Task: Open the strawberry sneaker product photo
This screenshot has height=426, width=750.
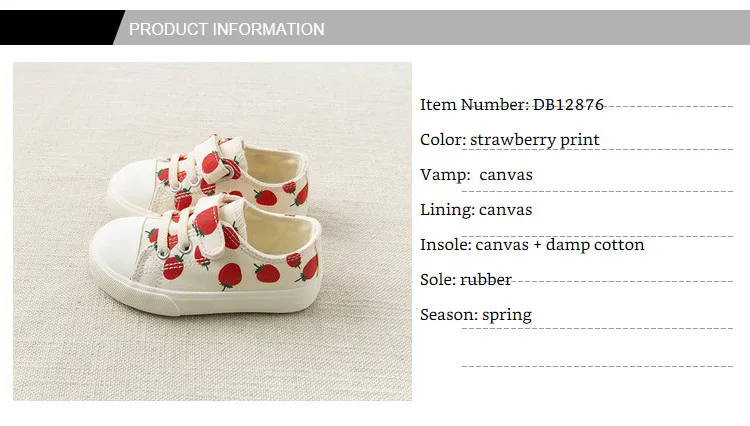Action: point(212,231)
